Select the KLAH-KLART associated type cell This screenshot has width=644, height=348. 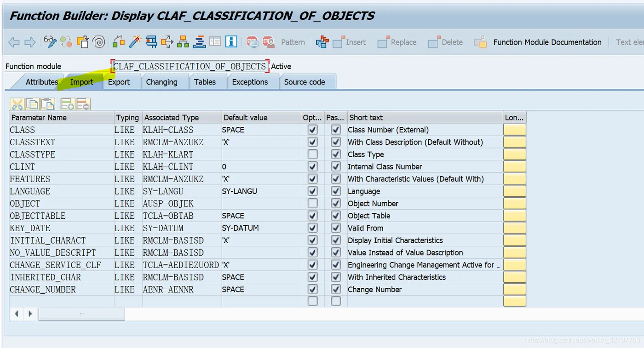pyautogui.click(x=182, y=154)
